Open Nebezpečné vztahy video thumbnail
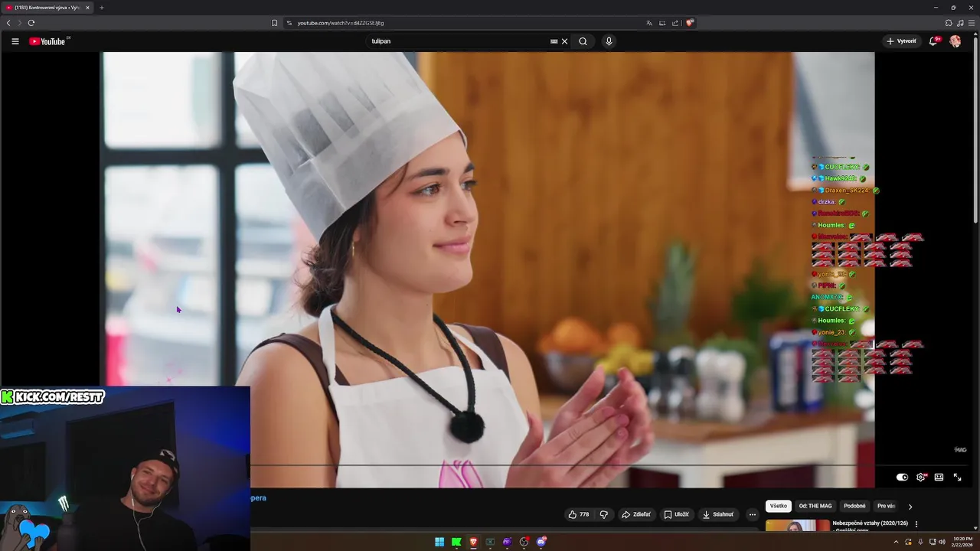 tap(797, 526)
